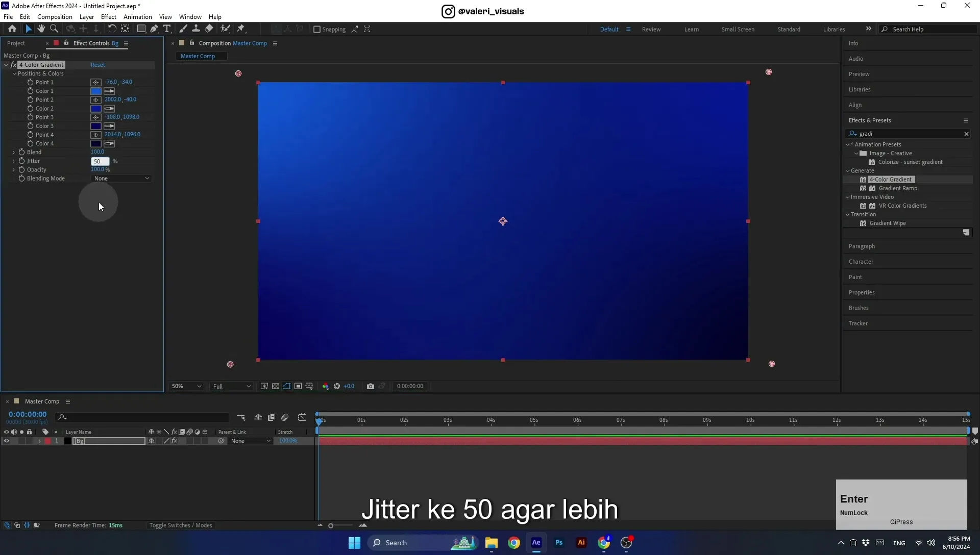This screenshot has width=980, height=555.
Task: Select the Brush tool
Action: [x=183, y=29]
